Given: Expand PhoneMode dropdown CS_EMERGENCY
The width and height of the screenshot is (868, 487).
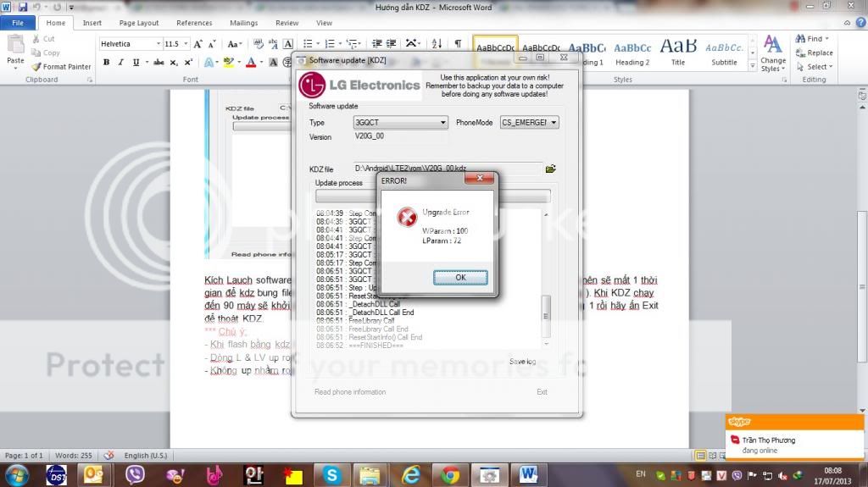Looking at the screenshot, I should 530,123.
